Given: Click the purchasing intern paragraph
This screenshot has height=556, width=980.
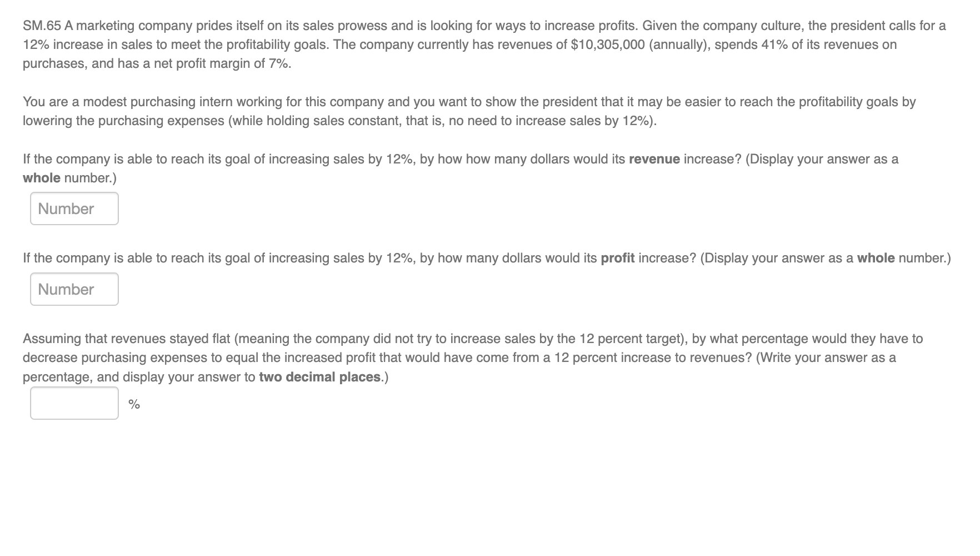Looking at the screenshot, I should point(389,110).
